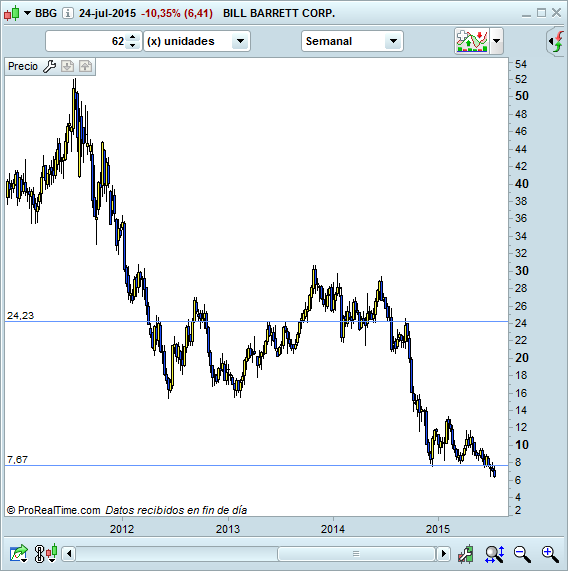Click the zoom magnifier with blue axis arrows
Viewport: 568px width, 571px height.
point(495,554)
